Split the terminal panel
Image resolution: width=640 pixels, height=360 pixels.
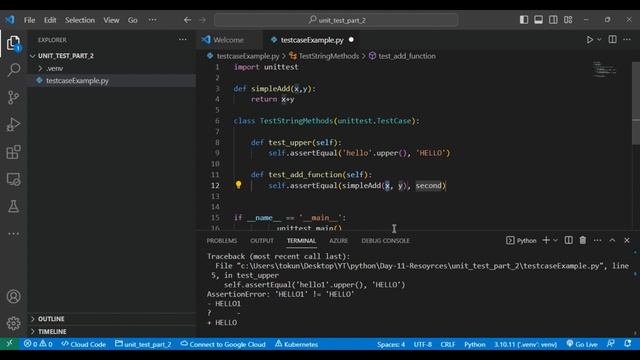point(568,240)
